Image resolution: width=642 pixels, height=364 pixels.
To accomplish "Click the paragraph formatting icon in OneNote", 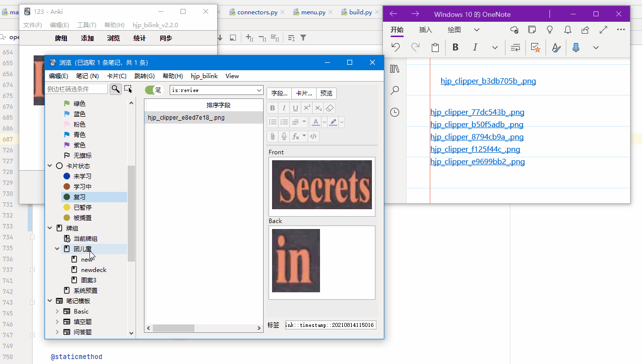I will 515,47.
